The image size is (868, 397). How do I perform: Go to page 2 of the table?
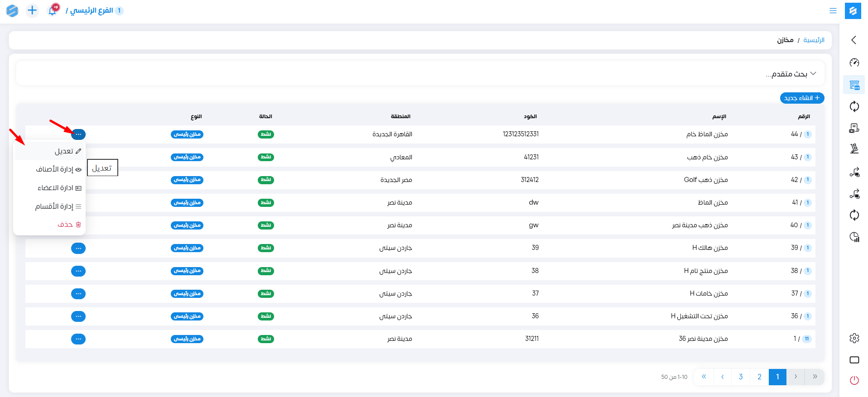click(x=759, y=377)
